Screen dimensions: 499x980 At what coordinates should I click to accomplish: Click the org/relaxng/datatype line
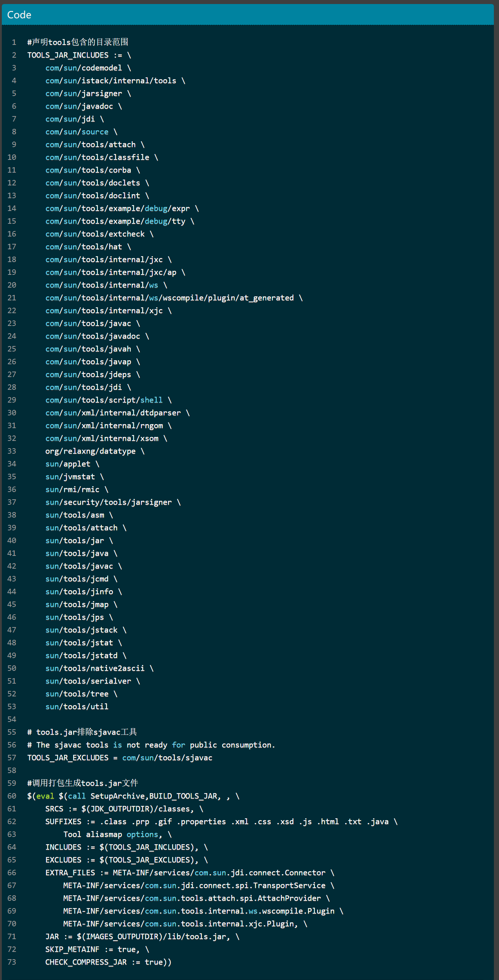[x=95, y=451]
